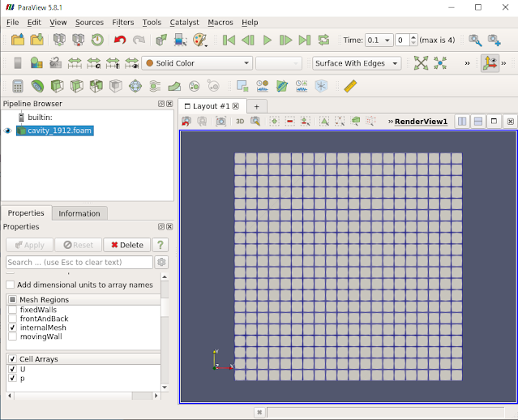Increment the time step spinner

coord(413,37)
